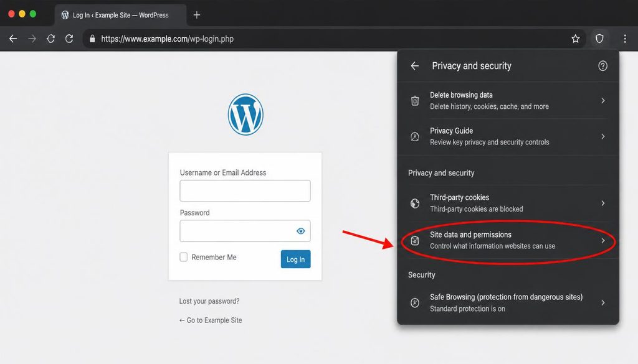This screenshot has width=638, height=364.
Task: Open the Third-party cookies entry
Action: [508, 203]
